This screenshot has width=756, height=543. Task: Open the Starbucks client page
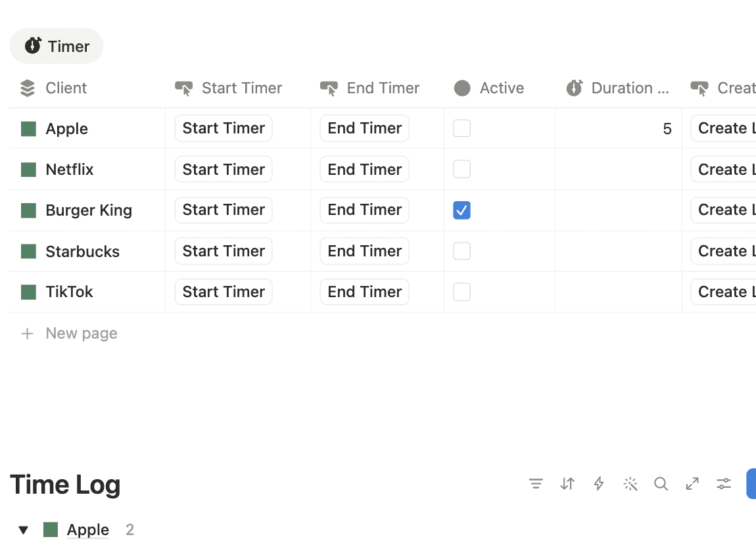point(82,251)
